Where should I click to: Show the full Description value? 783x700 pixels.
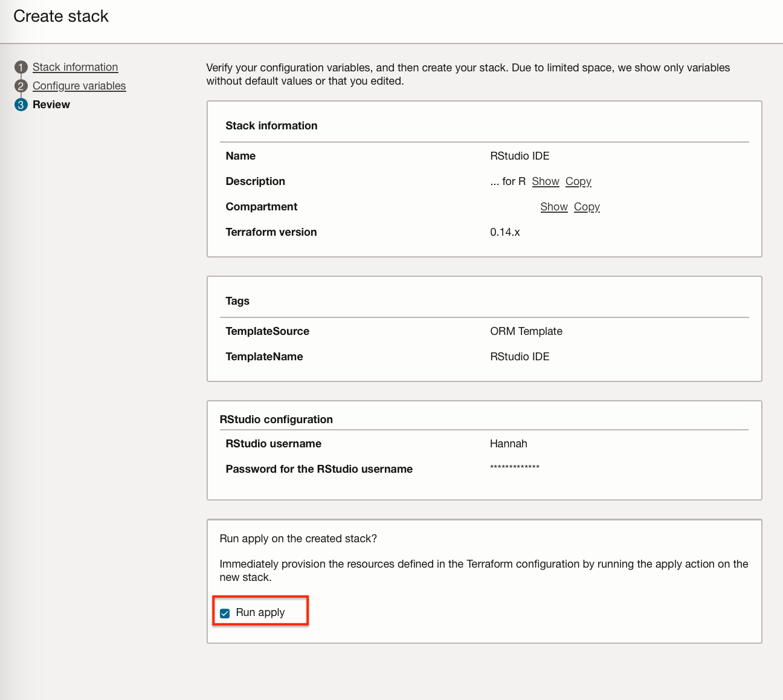tap(546, 181)
